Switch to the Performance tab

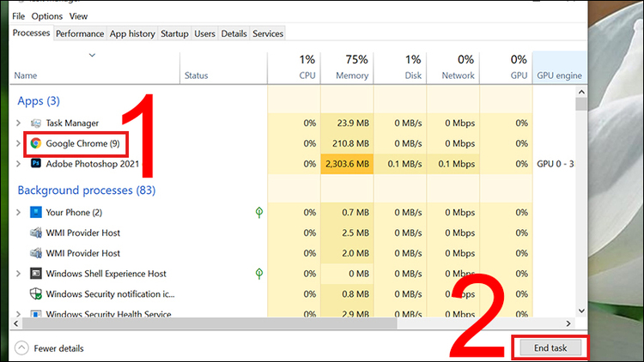[x=80, y=33]
